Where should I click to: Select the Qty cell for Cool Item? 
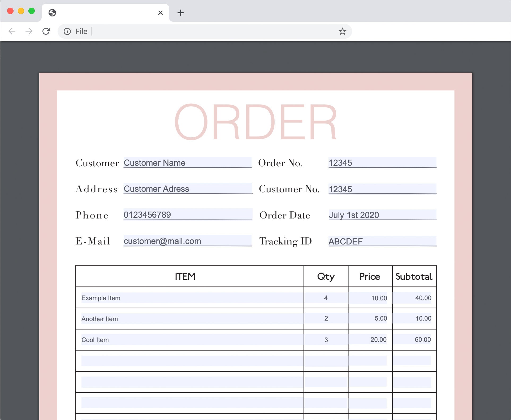(x=326, y=340)
